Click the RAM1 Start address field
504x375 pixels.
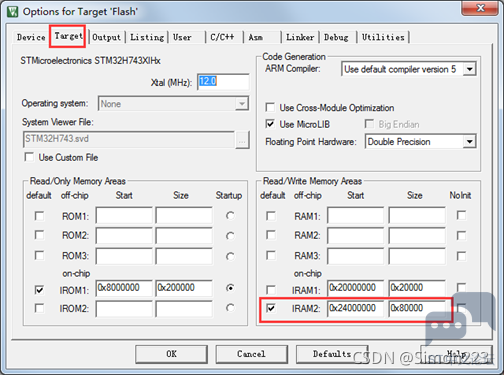coord(355,215)
